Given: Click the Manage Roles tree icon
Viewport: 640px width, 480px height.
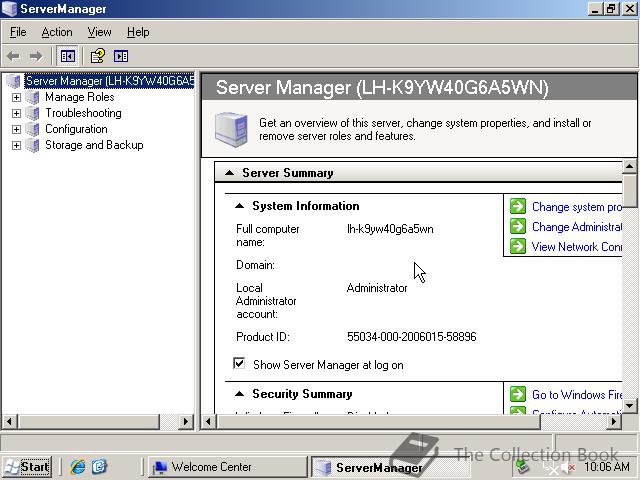Looking at the screenshot, I should pyautogui.click(x=32, y=97).
